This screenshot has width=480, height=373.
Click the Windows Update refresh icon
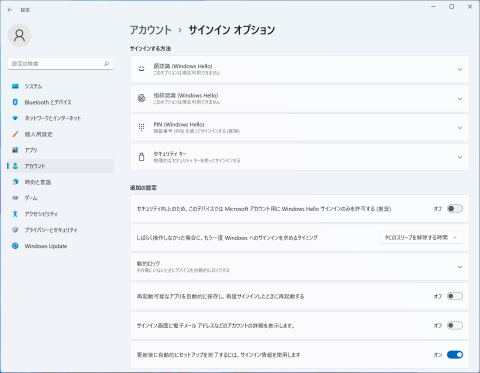click(15, 246)
